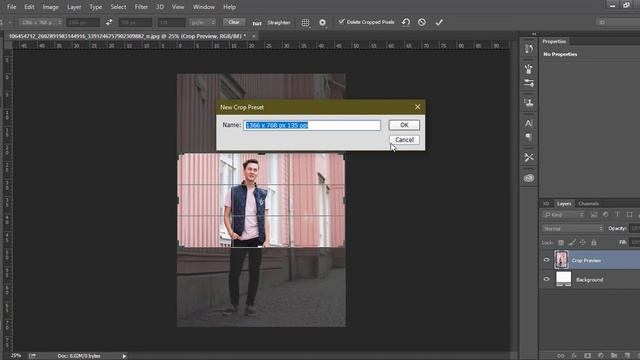Open the Layer menu
Image resolution: width=640 pixels, height=360 pixels.
[x=74, y=7]
